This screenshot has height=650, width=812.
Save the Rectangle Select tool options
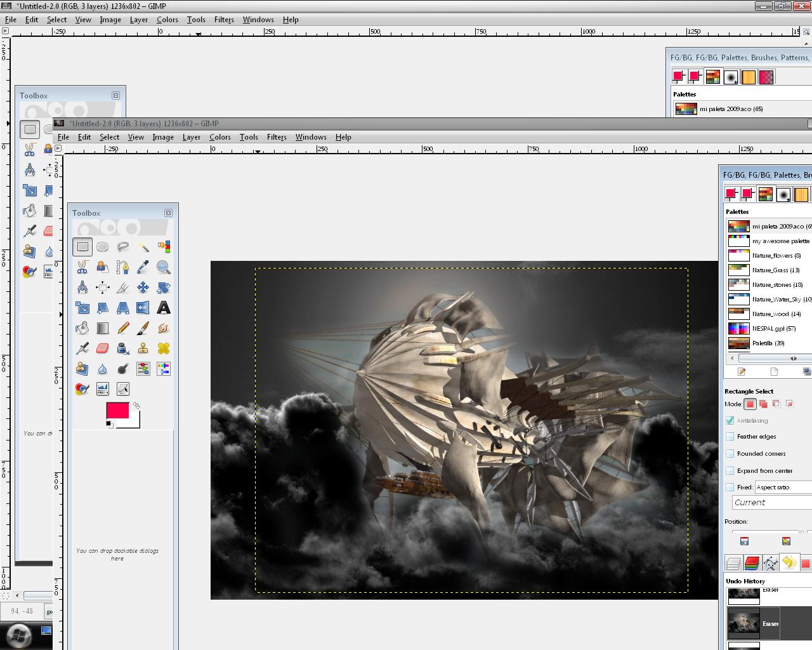pyautogui.click(x=745, y=541)
